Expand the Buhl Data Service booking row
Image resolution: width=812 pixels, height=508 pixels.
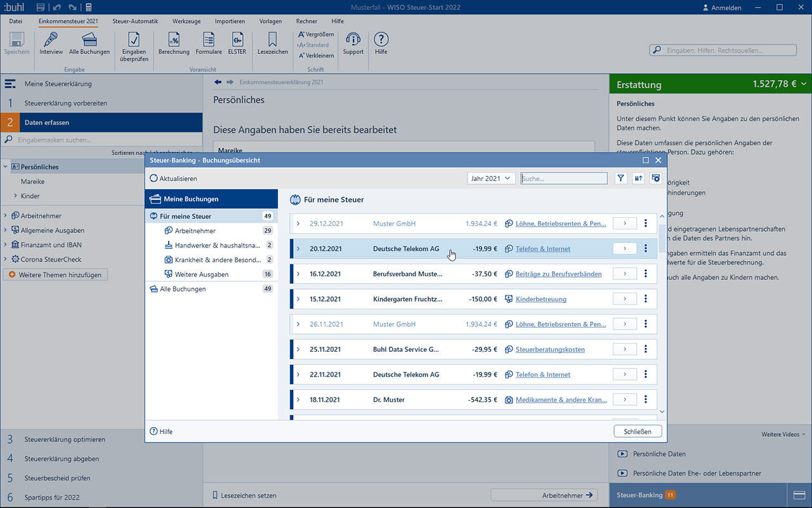click(x=298, y=349)
